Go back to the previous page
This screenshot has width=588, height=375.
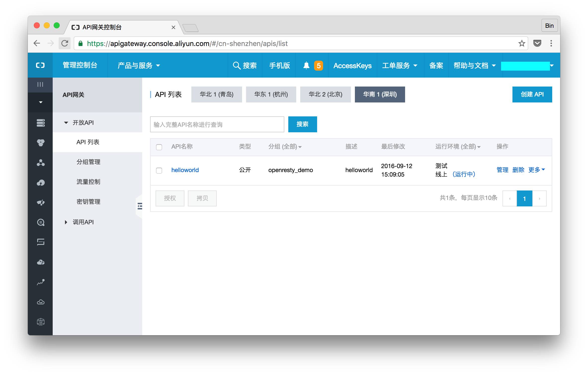click(37, 44)
